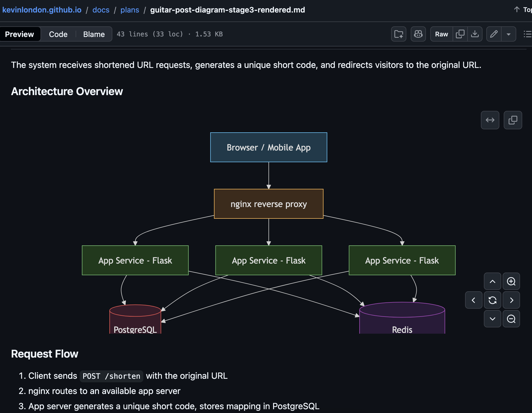Edit the file with the pencil icon
The image size is (532, 413).
[494, 34]
